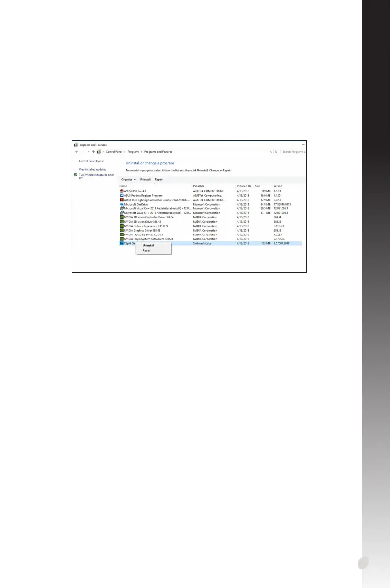Choose Repair from the context menu
The image size is (390, 588).
point(147,251)
